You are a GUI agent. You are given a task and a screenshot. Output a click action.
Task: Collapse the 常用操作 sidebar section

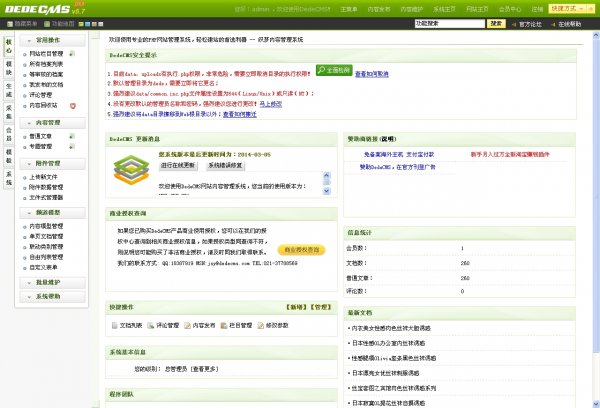pos(52,40)
